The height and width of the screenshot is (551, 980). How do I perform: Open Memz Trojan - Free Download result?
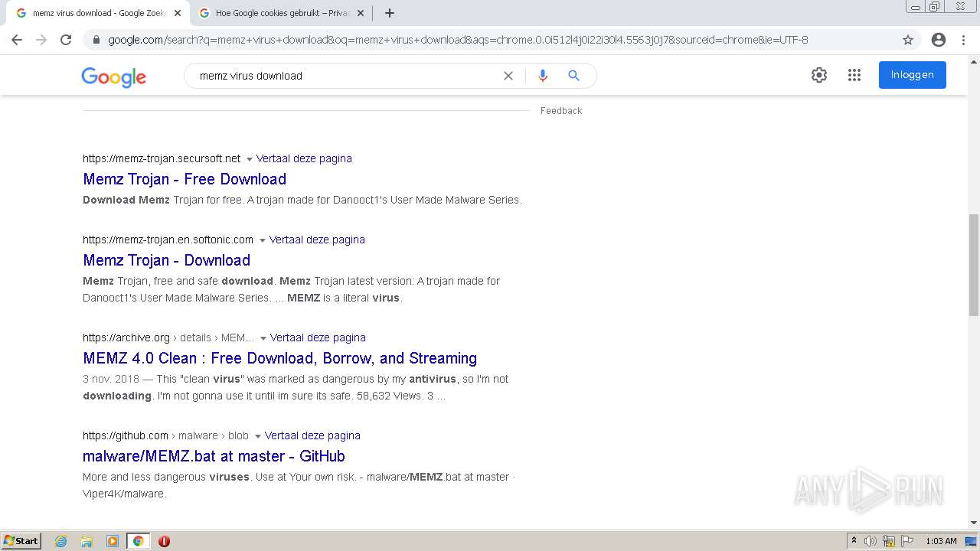click(x=185, y=179)
